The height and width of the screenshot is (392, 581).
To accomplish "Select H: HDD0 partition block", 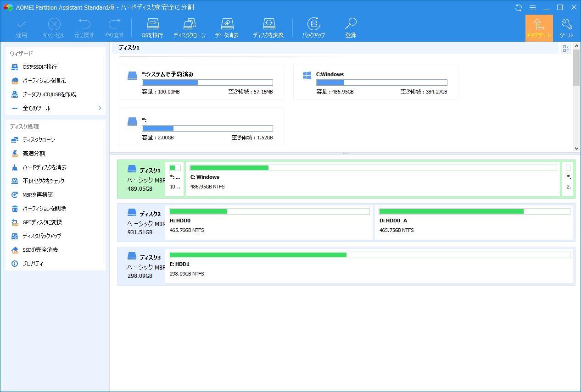I will pos(269,223).
